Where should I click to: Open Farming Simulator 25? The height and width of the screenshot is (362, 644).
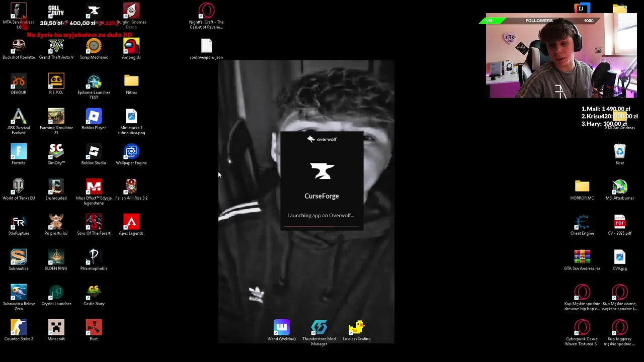click(56, 122)
